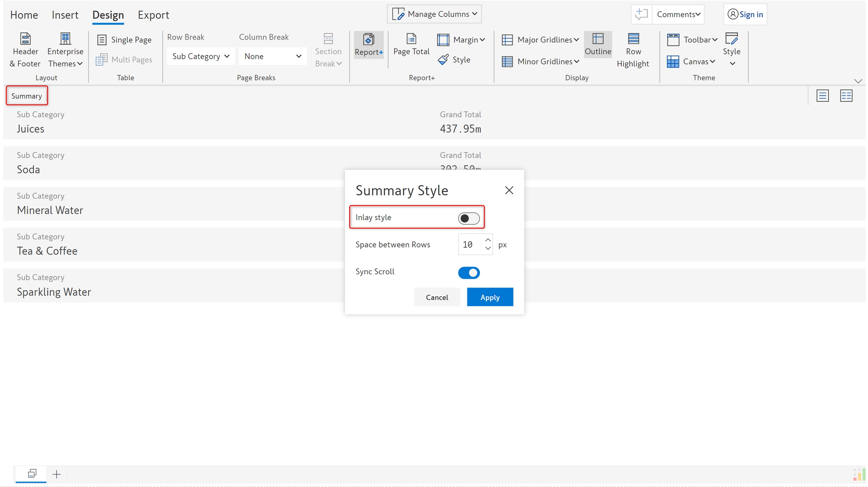Open the Manage Columns dropdown
The height and width of the screenshot is (487, 868).
click(434, 14)
